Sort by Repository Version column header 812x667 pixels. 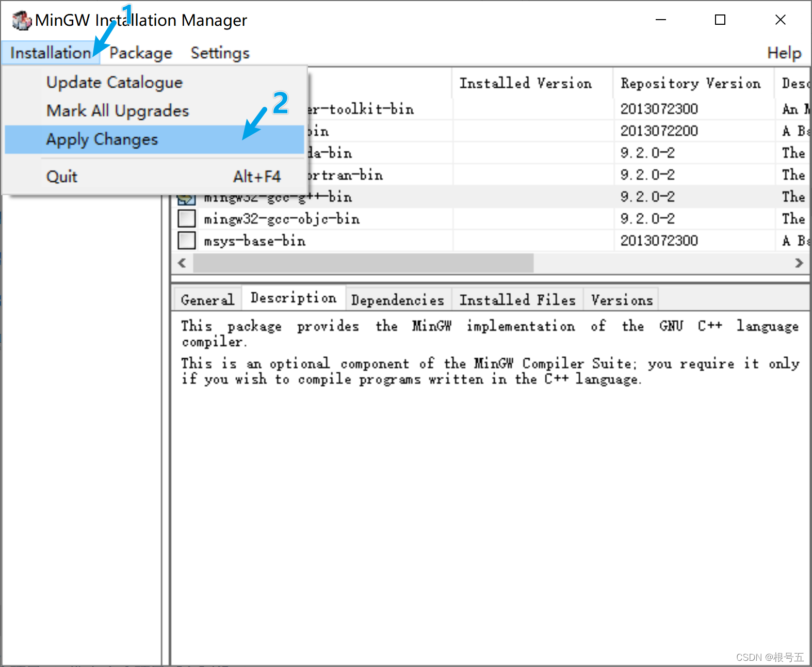693,83
